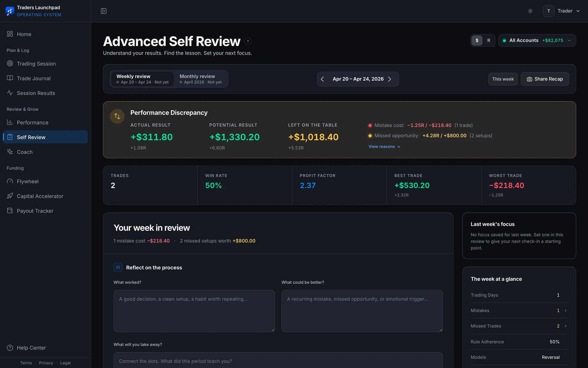
Task: Open the Trader user menu chevron
Action: [x=578, y=11]
